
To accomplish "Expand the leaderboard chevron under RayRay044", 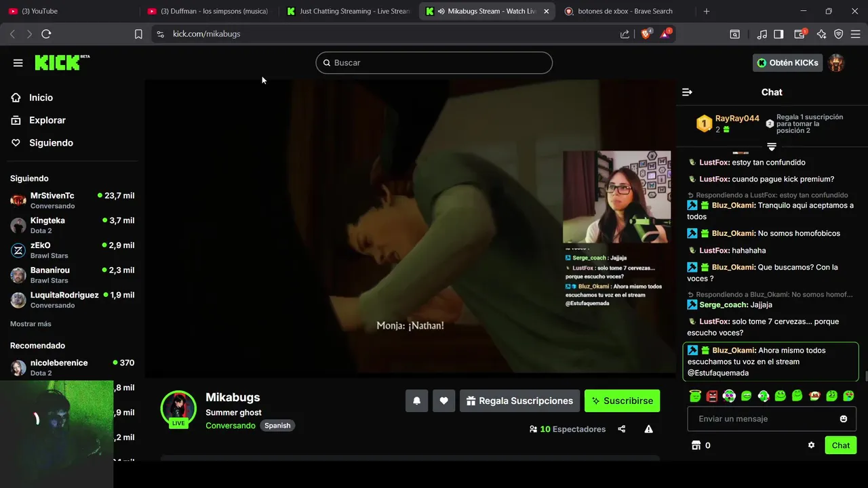I will (772, 146).
